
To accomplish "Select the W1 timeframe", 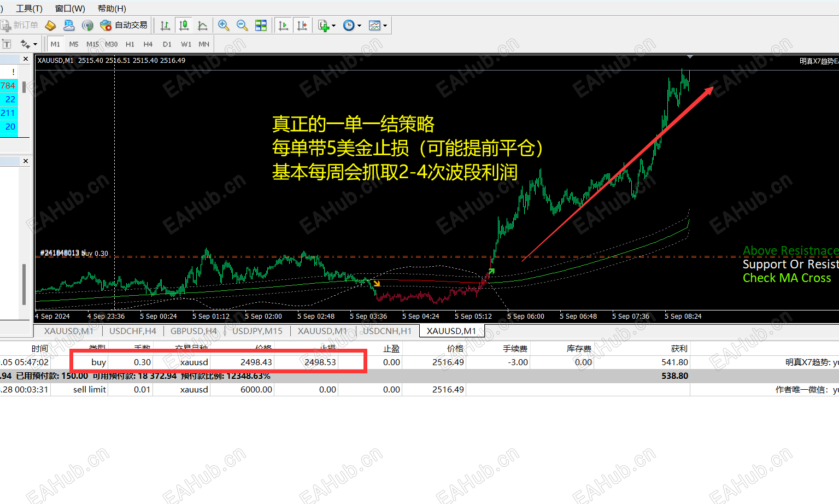I will click(186, 44).
